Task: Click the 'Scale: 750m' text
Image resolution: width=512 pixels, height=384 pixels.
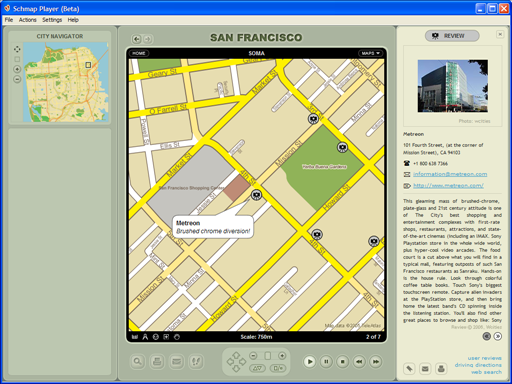Action: tap(256, 337)
